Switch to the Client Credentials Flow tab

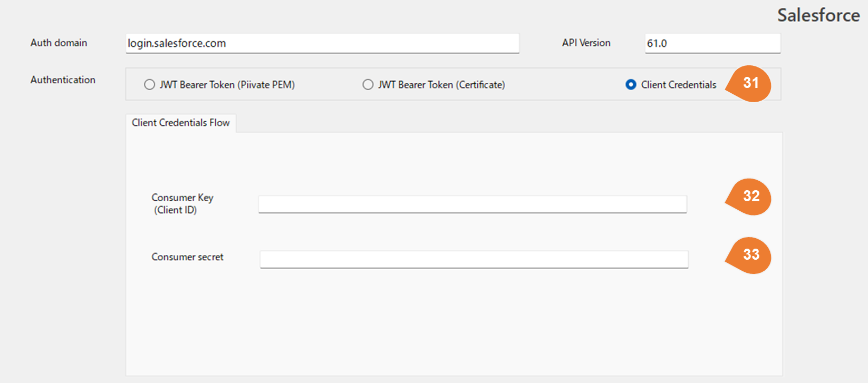pyautogui.click(x=181, y=123)
